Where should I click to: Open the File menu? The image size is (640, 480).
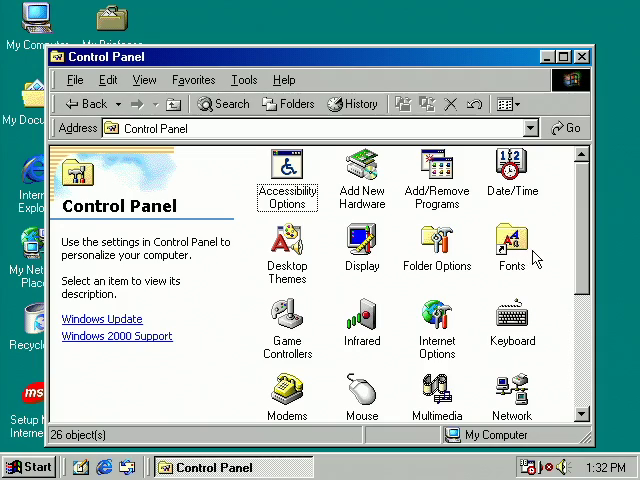pyautogui.click(x=75, y=80)
